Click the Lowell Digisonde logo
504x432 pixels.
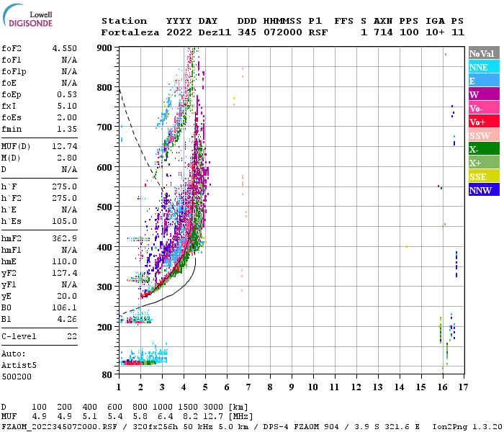point(27,15)
